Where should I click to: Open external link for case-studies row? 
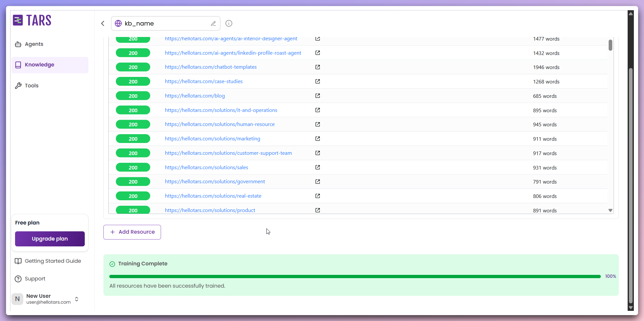317,81
